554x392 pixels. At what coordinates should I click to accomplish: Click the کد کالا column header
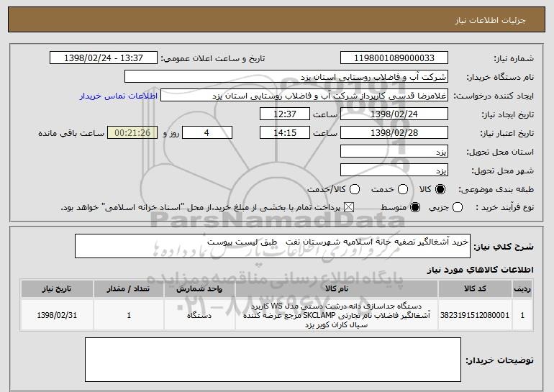point(475,289)
